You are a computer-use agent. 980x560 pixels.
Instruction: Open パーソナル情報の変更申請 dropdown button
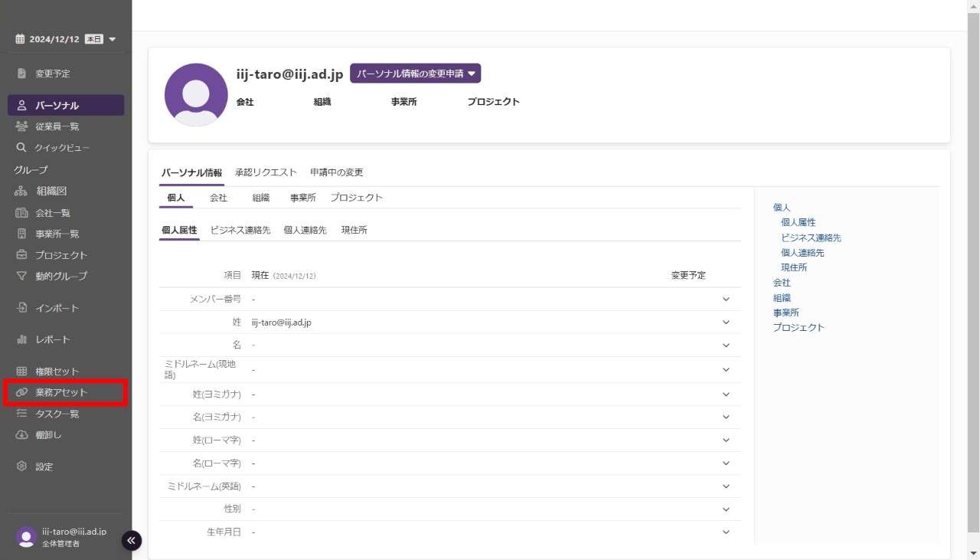[x=415, y=74]
